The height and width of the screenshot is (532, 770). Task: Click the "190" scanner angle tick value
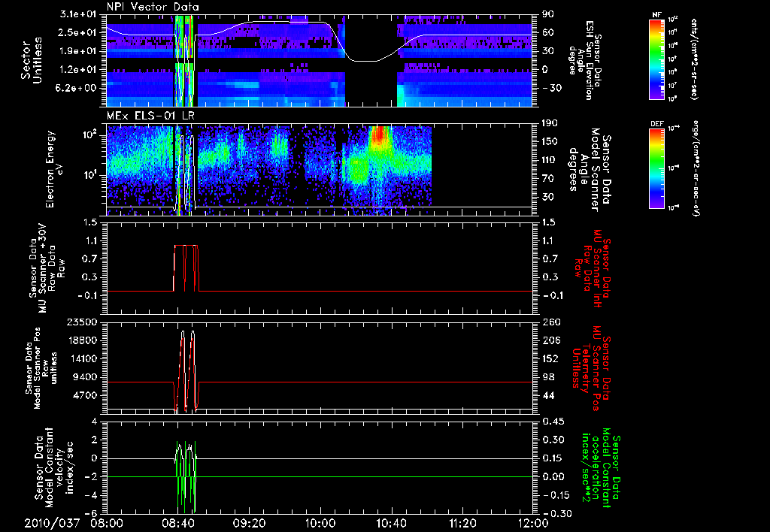point(550,123)
